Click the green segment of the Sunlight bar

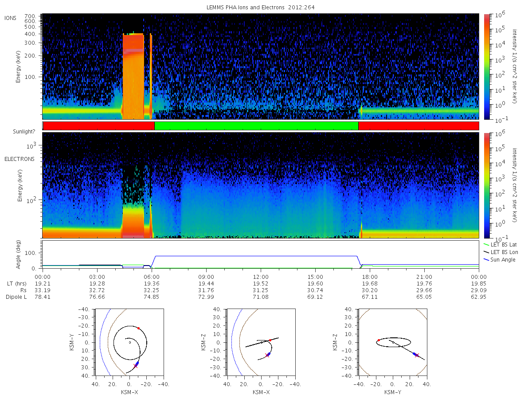[256, 126]
